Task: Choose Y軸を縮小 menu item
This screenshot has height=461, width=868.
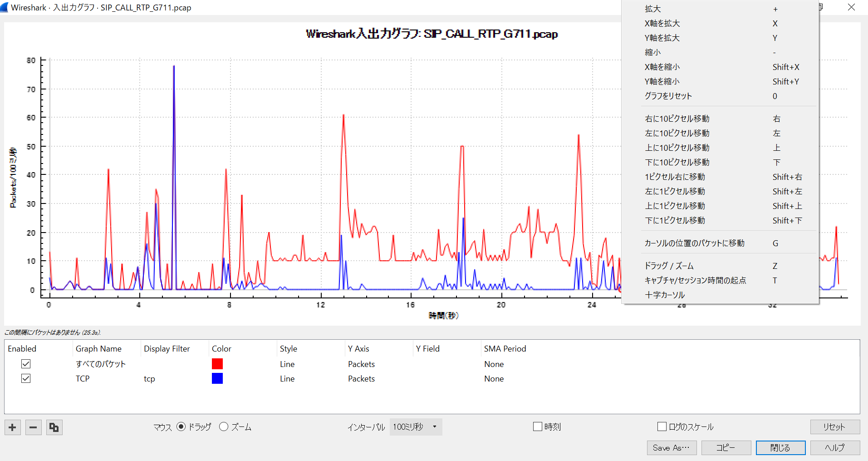Action: (x=721, y=81)
